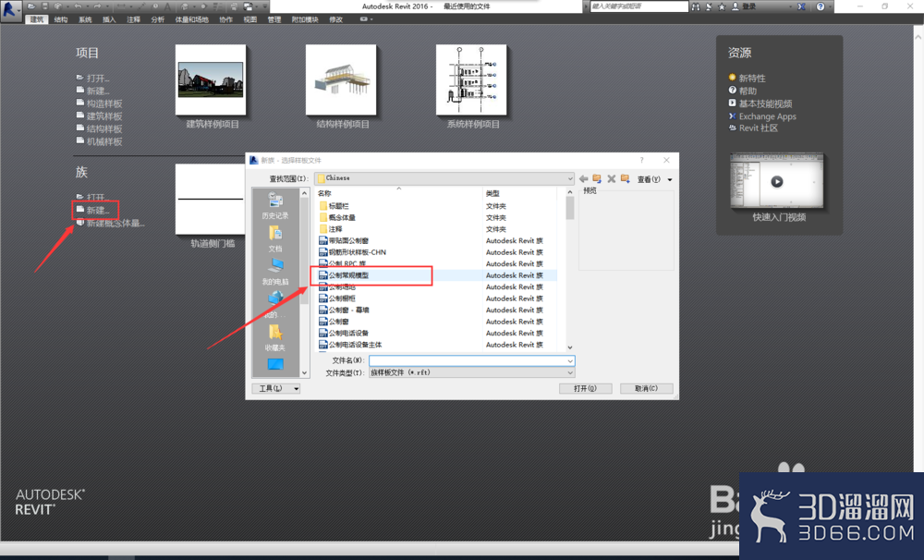
Task: Click the Exchange Apps X icon in title bar
Action: click(x=801, y=6)
